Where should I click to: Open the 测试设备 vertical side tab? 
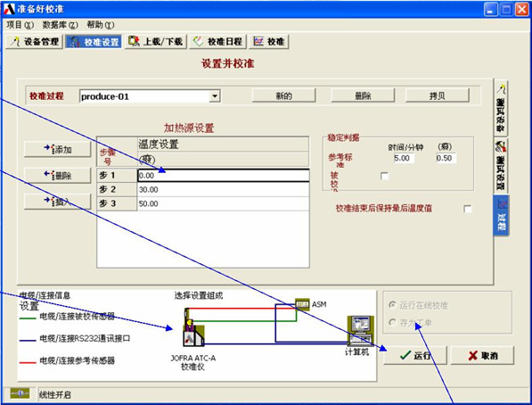coord(501,108)
